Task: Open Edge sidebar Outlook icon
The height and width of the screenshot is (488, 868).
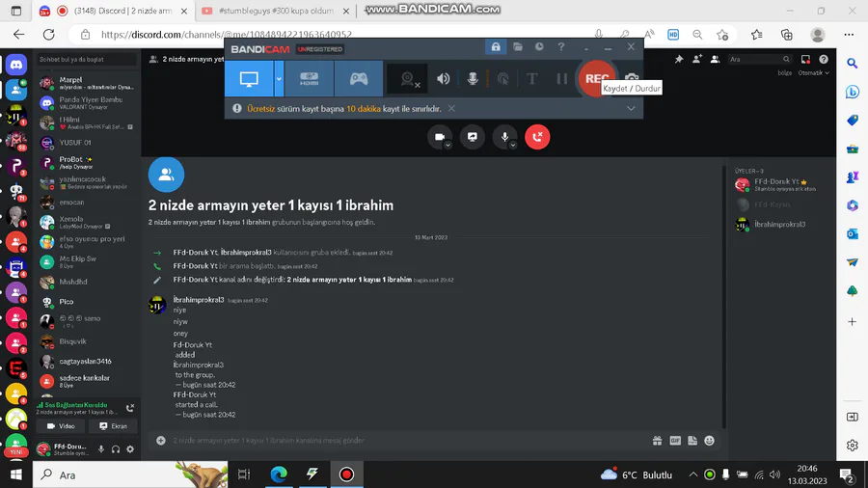Action: 852,233
